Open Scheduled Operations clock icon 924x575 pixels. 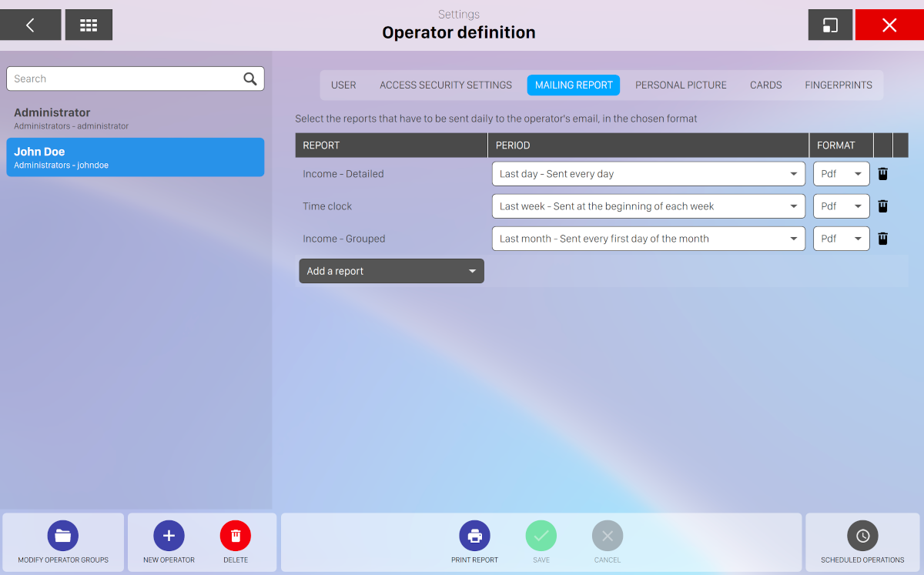[x=862, y=536]
